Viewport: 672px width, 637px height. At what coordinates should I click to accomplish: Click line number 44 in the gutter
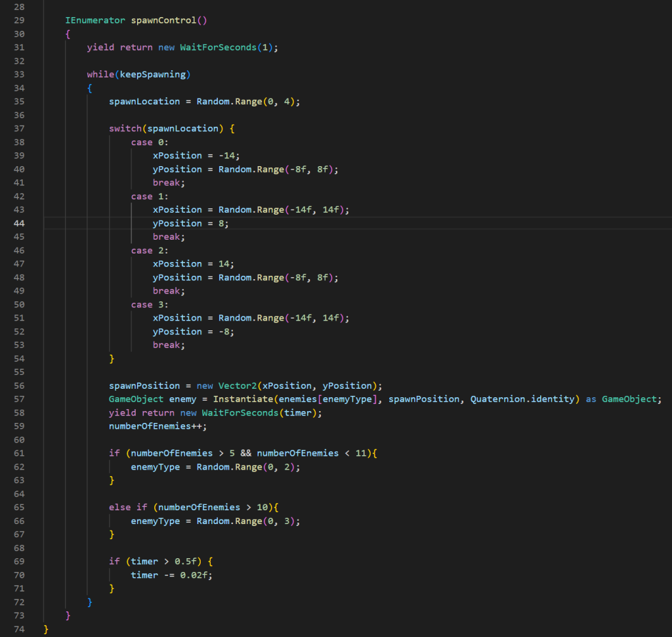coord(18,223)
